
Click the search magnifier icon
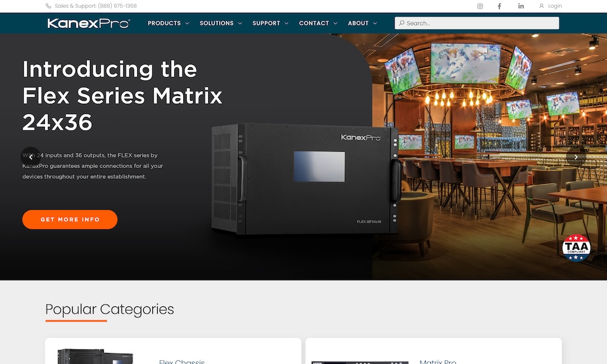click(x=402, y=23)
